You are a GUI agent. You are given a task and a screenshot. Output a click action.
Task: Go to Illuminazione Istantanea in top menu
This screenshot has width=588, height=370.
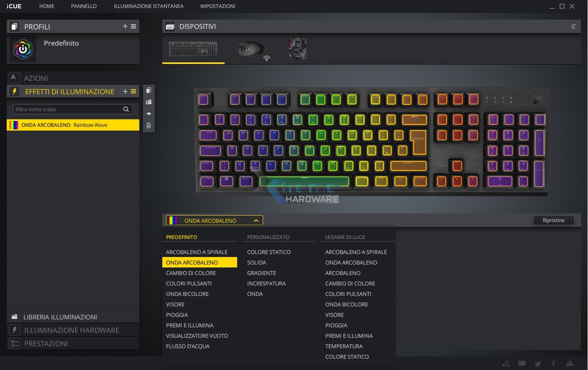coord(148,6)
